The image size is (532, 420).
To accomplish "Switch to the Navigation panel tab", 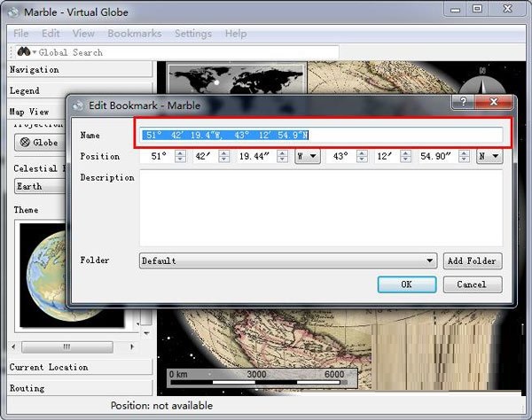I will pyautogui.click(x=80, y=69).
